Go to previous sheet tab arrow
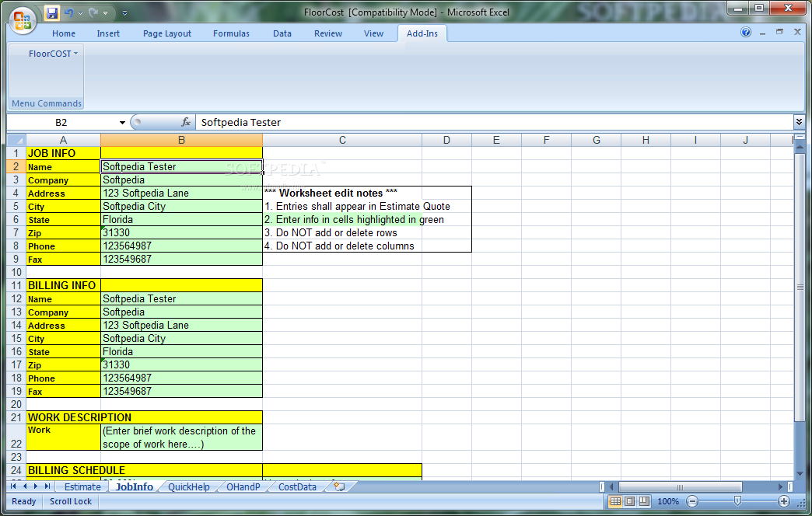The height and width of the screenshot is (516, 812). (24, 486)
